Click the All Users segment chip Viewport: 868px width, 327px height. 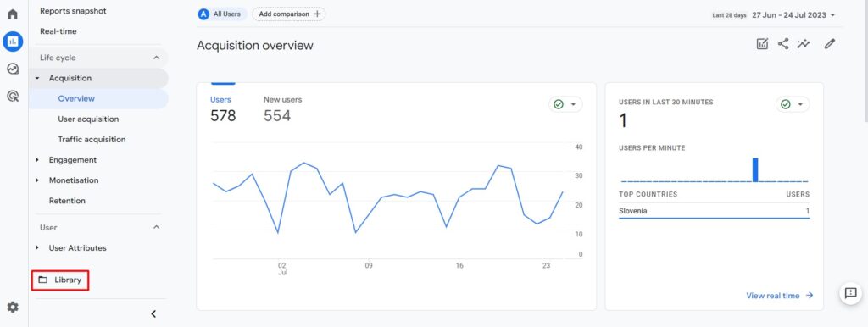(221, 14)
